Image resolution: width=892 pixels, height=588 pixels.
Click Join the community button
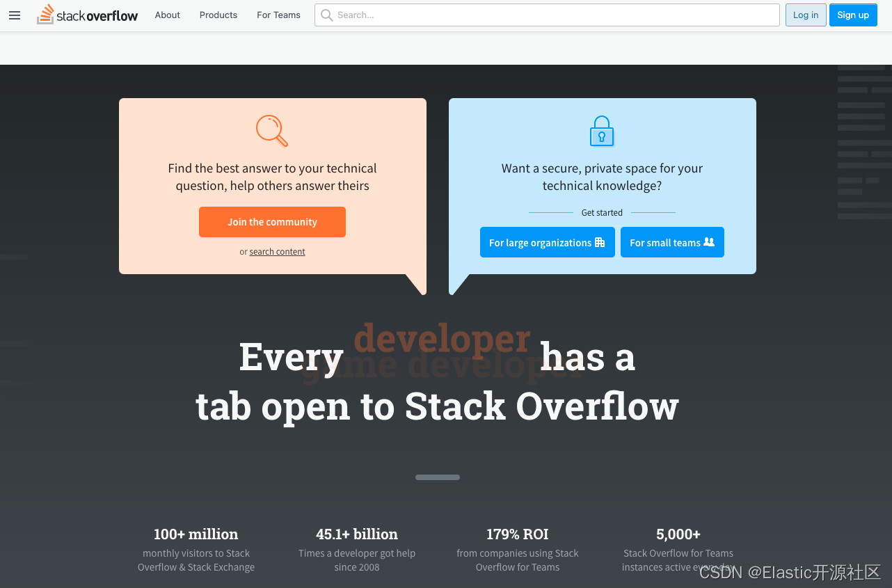[x=272, y=222]
